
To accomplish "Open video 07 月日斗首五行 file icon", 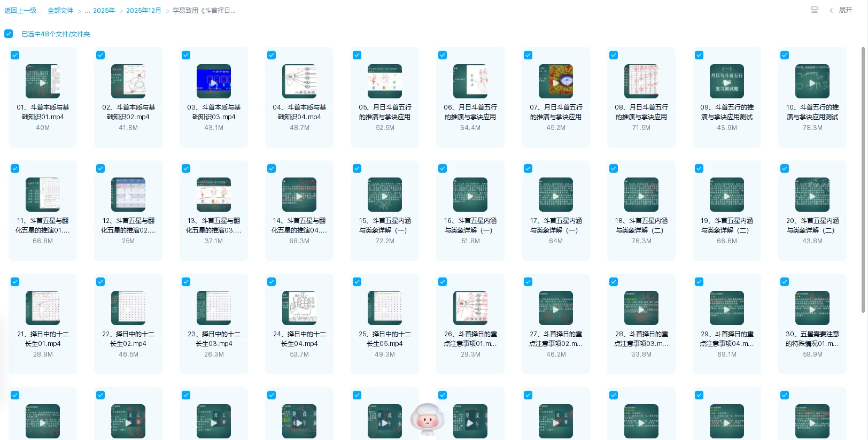I will [556, 81].
